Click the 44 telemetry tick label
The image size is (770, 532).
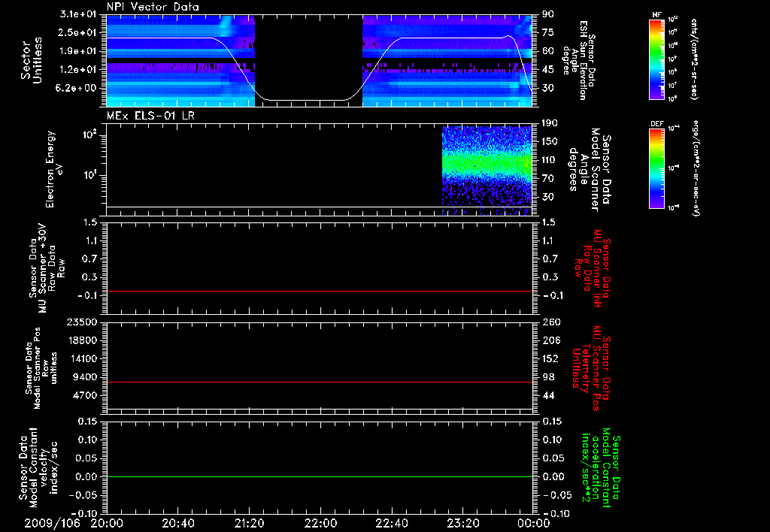tap(548, 395)
